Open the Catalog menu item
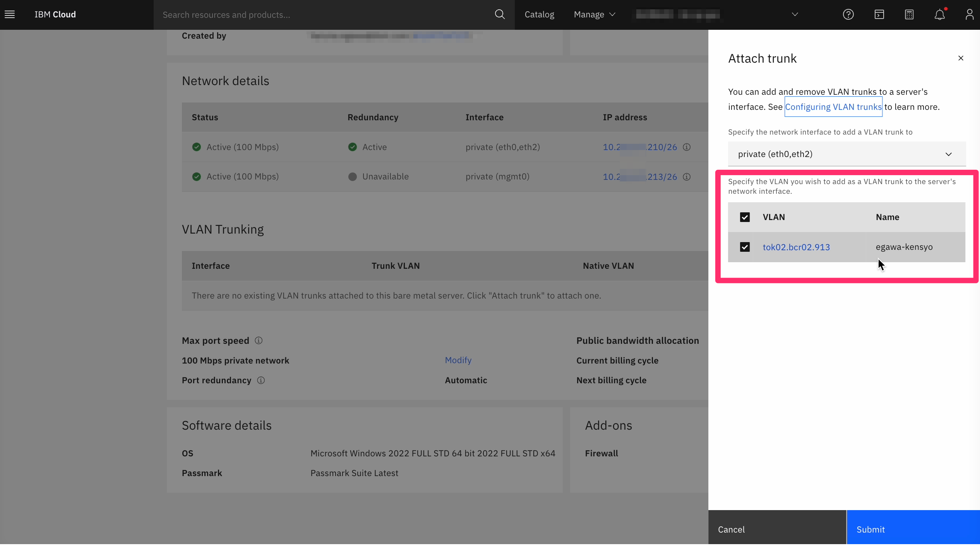 pyautogui.click(x=539, y=15)
